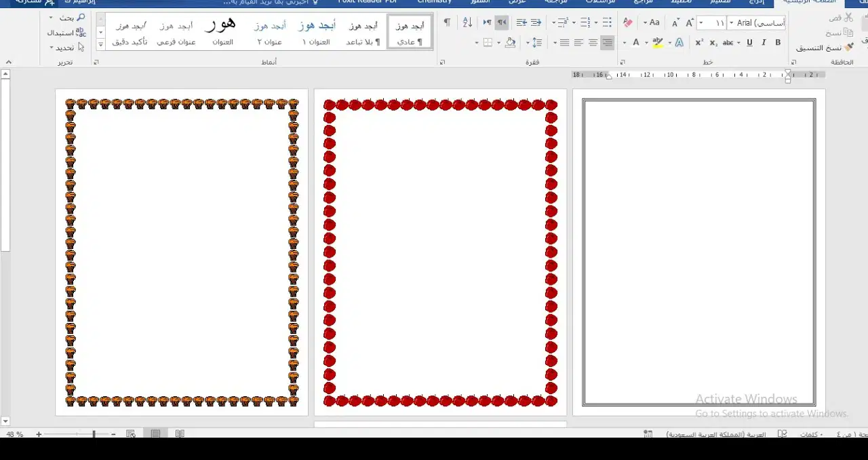This screenshot has height=460, width=868.
Task: Select the العنوان ١ Heading 1 style
Action: click(x=316, y=32)
